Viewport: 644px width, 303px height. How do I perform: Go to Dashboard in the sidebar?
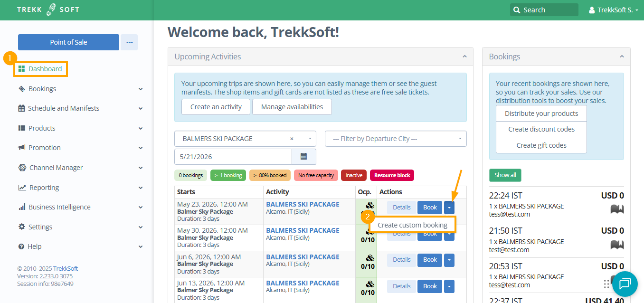45,69
